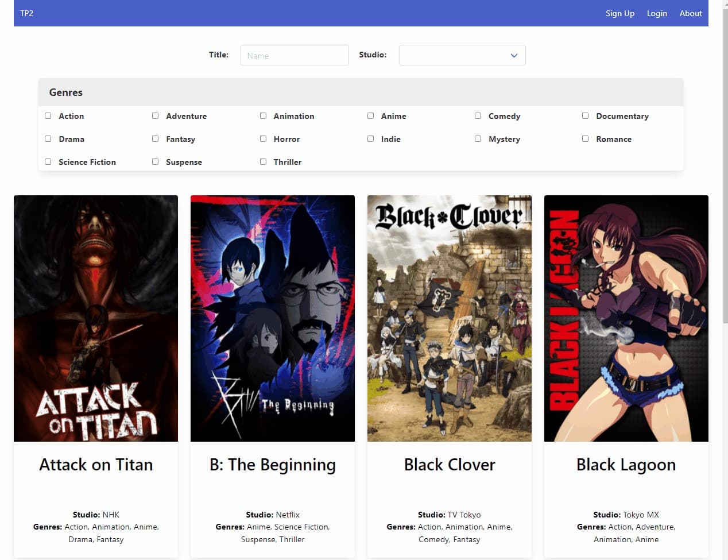
Task: Click the Studio: NHK text
Action: pos(96,515)
